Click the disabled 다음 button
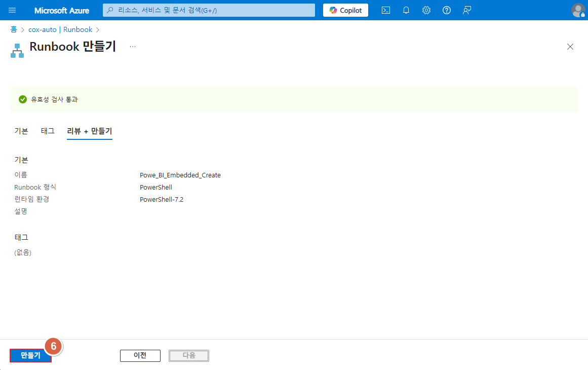This screenshot has width=588, height=370. (x=189, y=355)
